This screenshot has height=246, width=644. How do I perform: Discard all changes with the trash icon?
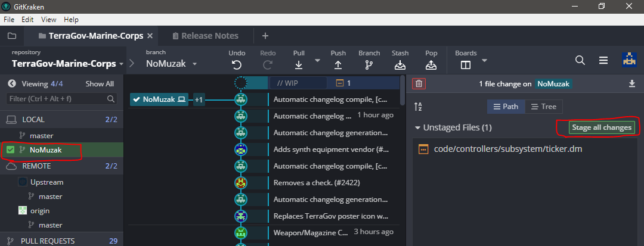[x=419, y=83]
